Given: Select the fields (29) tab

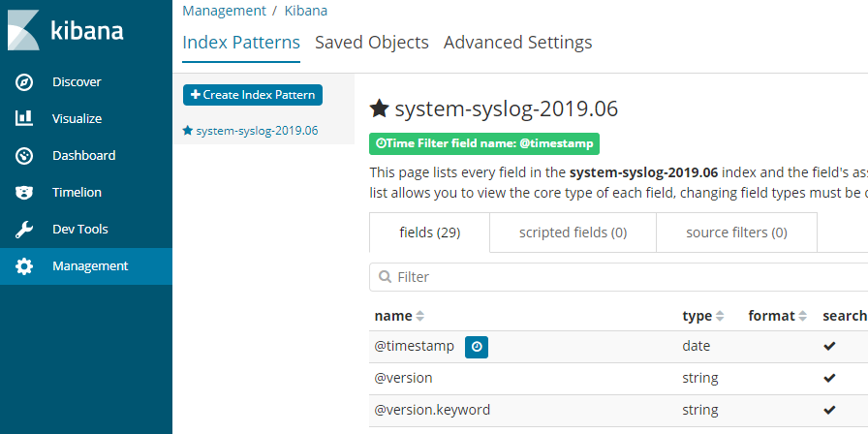Looking at the screenshot, I should tap(429, 232).
